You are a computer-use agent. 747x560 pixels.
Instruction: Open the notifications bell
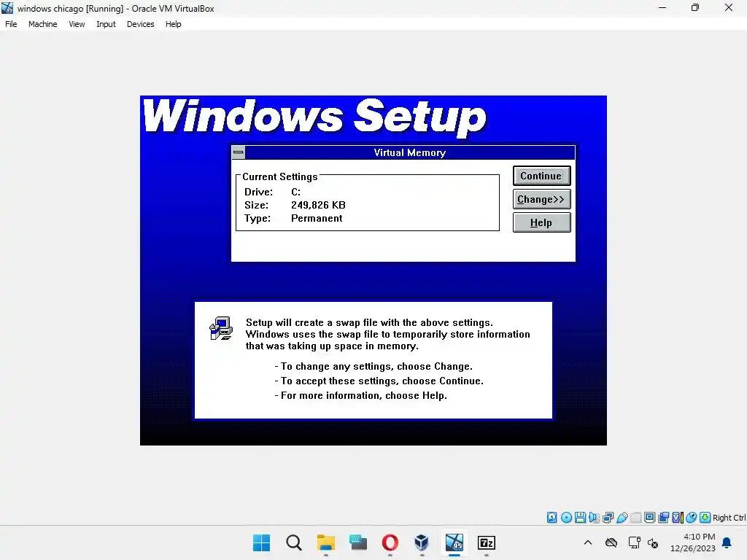(x=727, y=542)
